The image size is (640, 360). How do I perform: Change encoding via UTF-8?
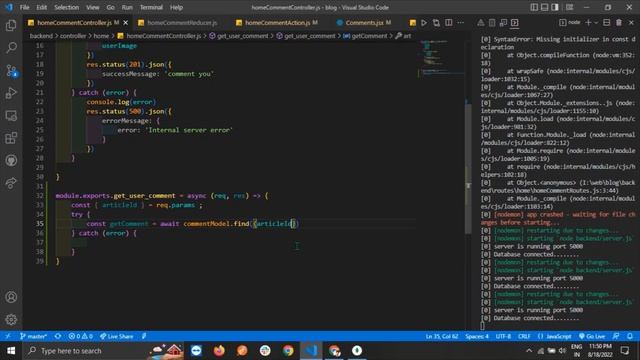click(503, 336)
